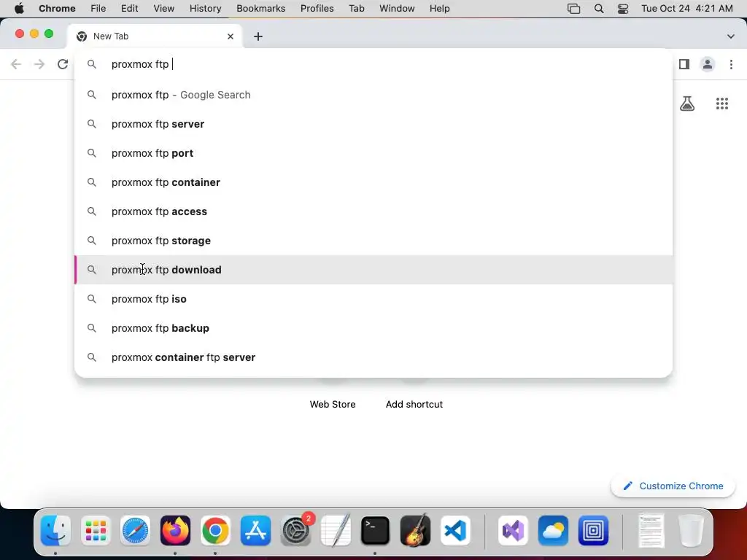Open the Web Store shortcut
The image size is (747, 560).
pyautogui.click(x=333, y=404)
